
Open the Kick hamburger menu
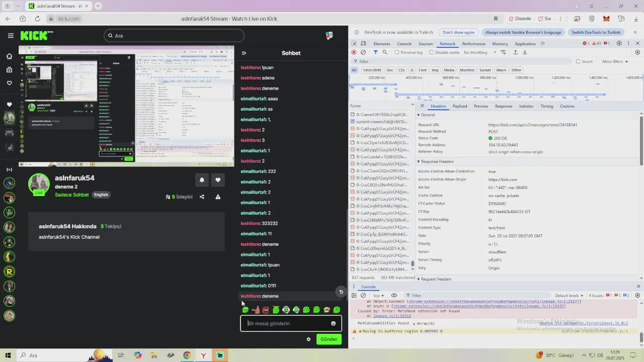(11, 36)
